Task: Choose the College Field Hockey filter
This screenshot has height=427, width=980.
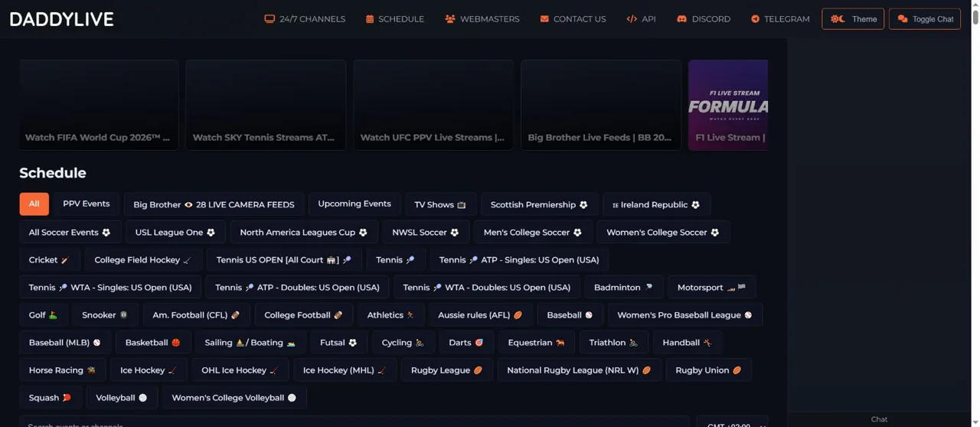Action: coord(144,259)
